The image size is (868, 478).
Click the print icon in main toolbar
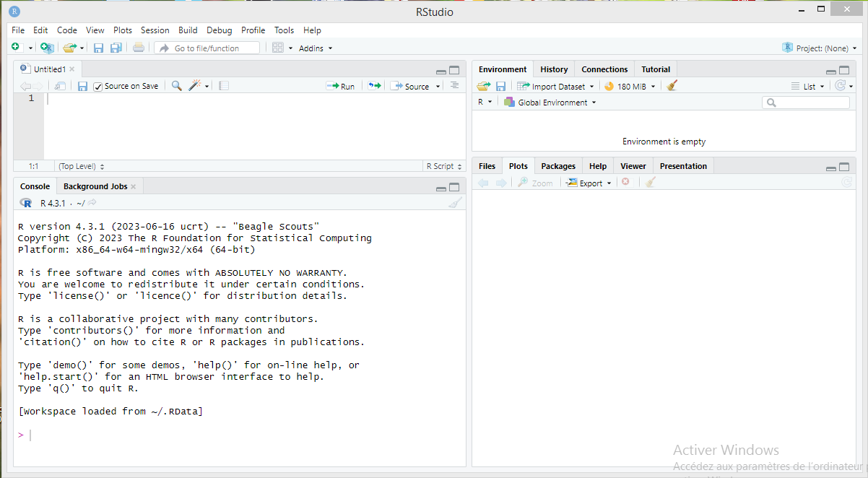point(139,48)
